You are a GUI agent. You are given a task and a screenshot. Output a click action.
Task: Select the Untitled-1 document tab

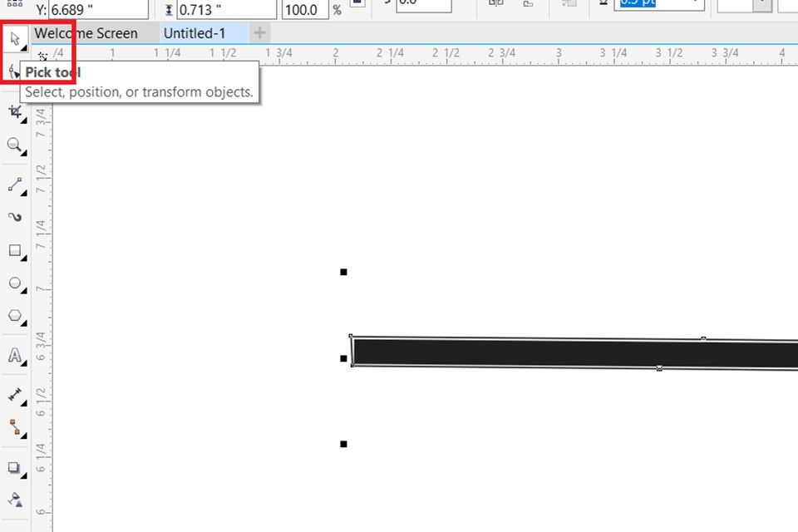coord(194,33)
